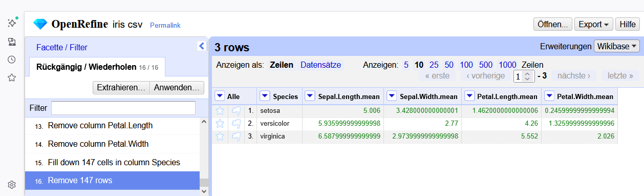Click the Öffnen... button
This screenshot has width=644, height=196.
tap(553, 24)
